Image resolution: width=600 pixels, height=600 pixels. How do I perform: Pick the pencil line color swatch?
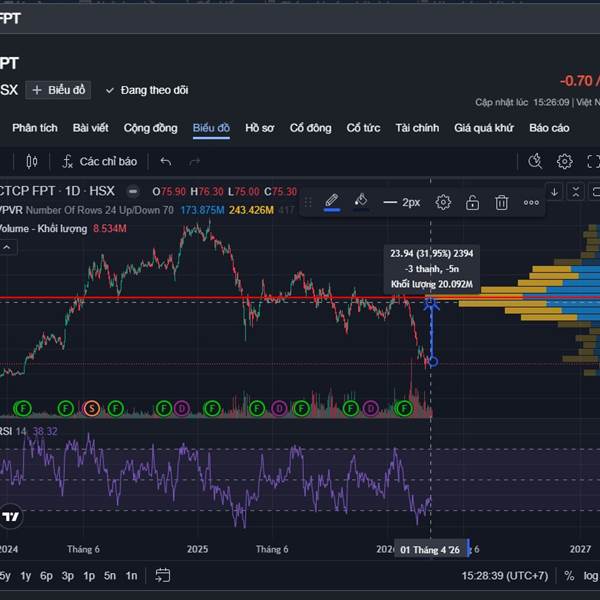[x=332, y=202]
